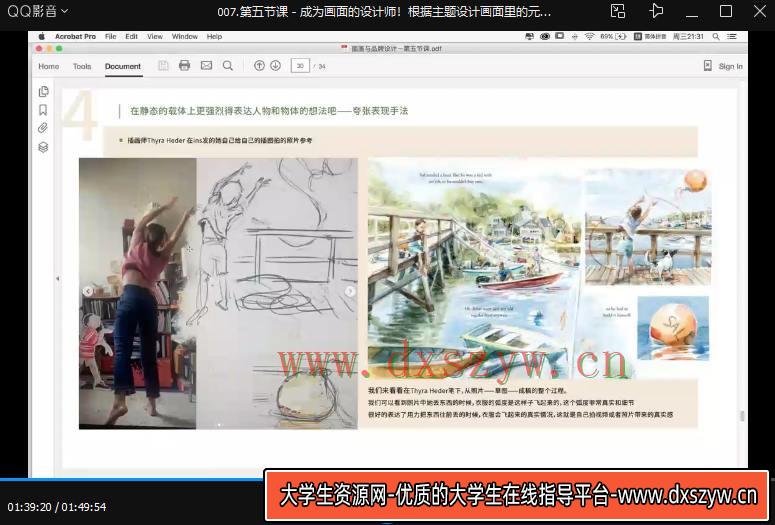The image size is (775, 525).
Task: Click the red close dot of Acrobat window
Action: [39, 48]
